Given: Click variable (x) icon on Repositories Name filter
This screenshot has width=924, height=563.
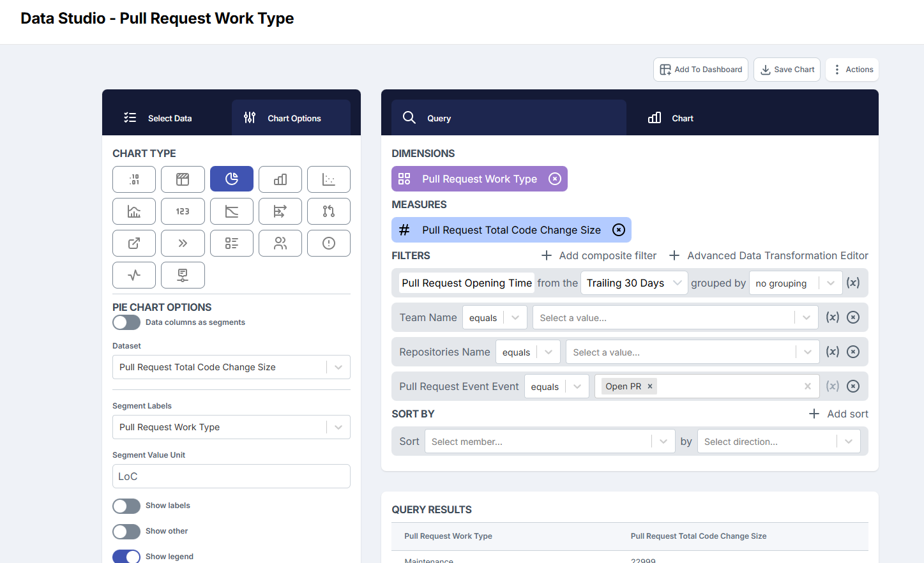Looking at the screenshot, I should pyautogui.click(x=833, y=352).
